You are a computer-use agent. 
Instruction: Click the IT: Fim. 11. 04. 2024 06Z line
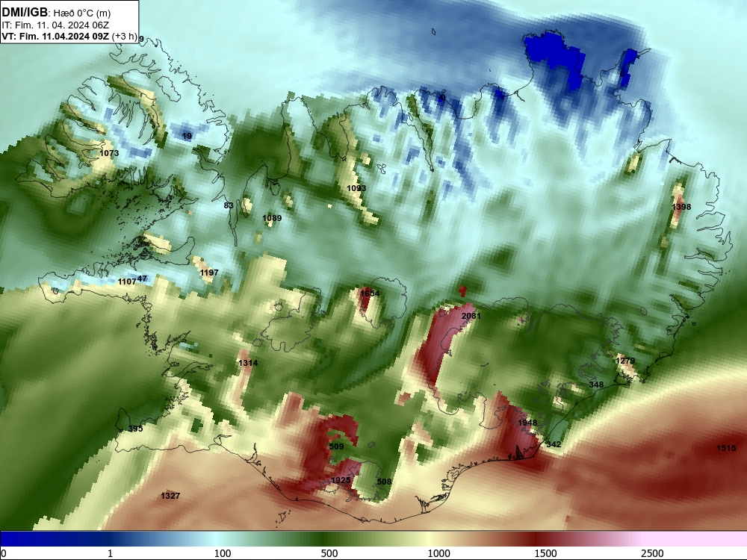point(55,25)
